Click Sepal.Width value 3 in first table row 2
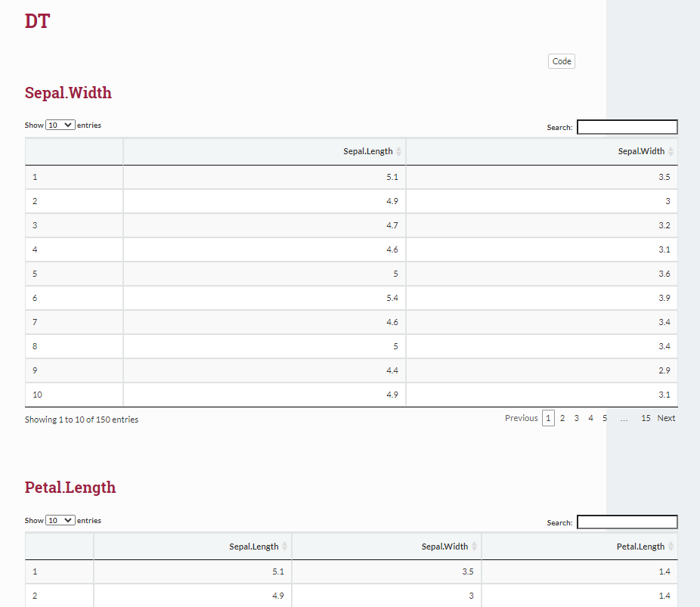The height and width of the screenshot is (607, 700). (667, 201)
